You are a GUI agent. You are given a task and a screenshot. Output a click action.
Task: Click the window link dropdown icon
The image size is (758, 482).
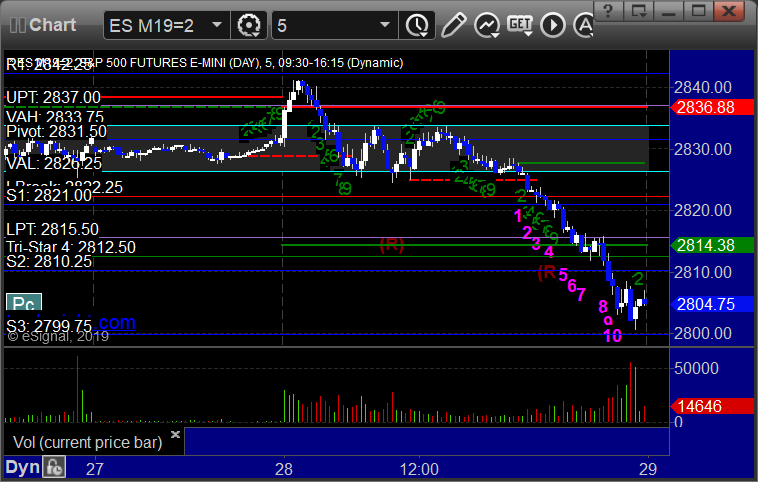click(638, 11)
